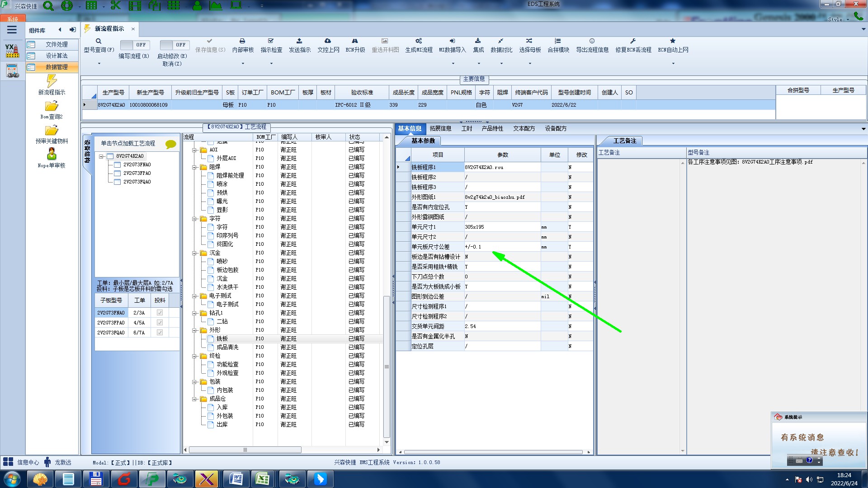Screen dimensions: 868x488
Task: Open 新流程指示 lightning icon in sidebar
Action: coord(52,81)
